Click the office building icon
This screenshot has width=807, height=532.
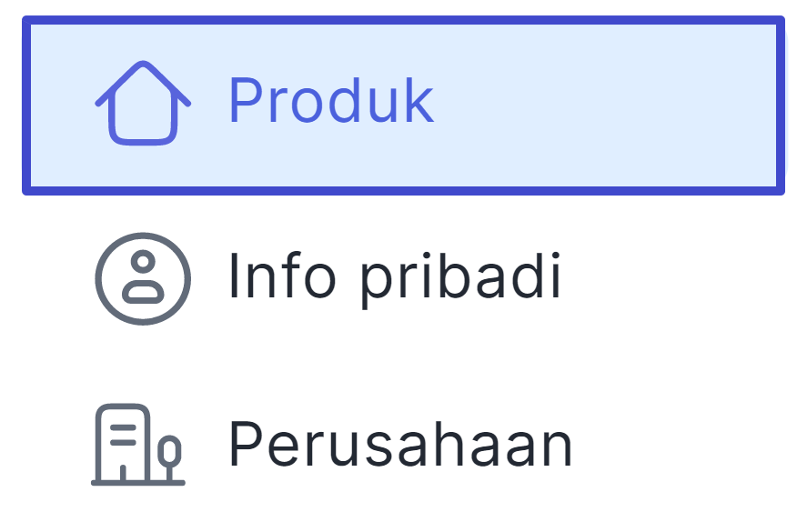[138, 445]
